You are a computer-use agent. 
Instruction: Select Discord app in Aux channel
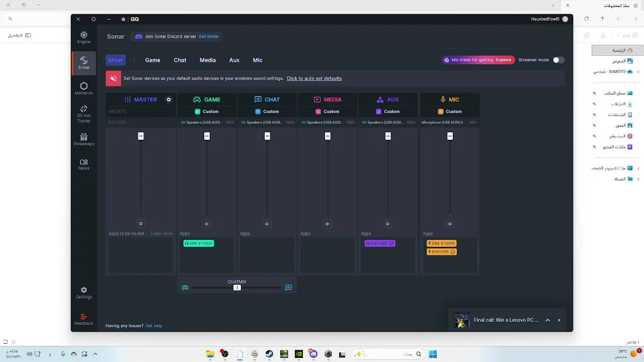click(380, 243)
